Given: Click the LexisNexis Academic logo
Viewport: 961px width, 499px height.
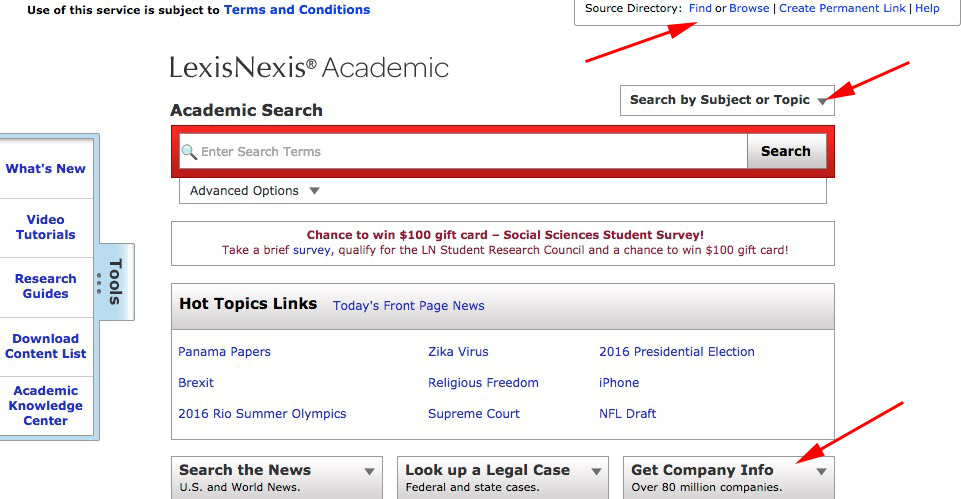Looking at the screenshot, I should (x=310, y=67).
